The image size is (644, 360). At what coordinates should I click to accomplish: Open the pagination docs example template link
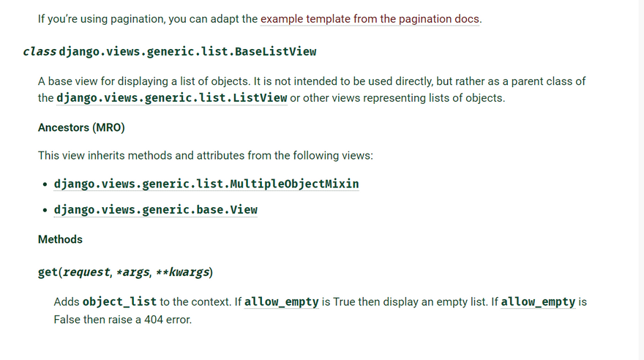(x=370, y=19)
